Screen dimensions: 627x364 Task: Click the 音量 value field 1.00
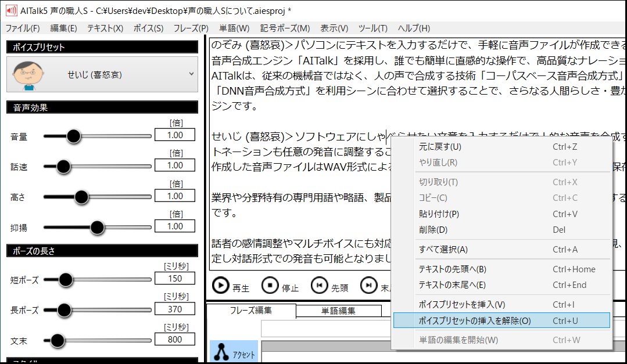coord(175,135)
